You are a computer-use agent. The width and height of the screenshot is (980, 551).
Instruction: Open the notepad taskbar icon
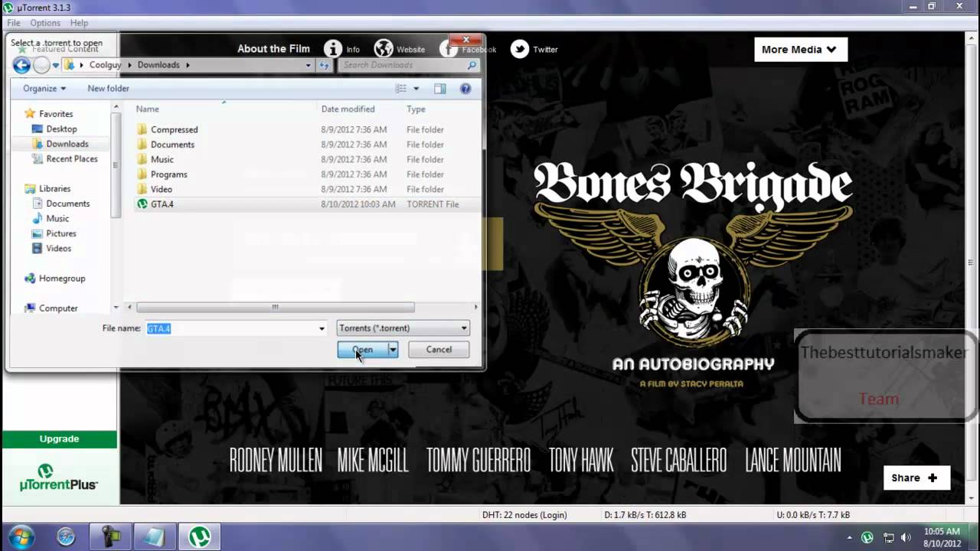(155, 536)
